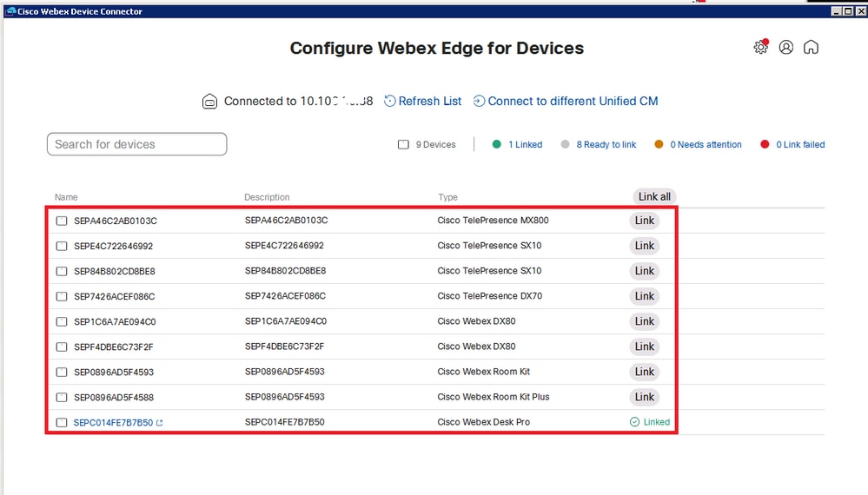Link the SEPF4DBE6C73F2F DX80 device
This screenshot has width=868, height=495.
[x=645, y=346]
